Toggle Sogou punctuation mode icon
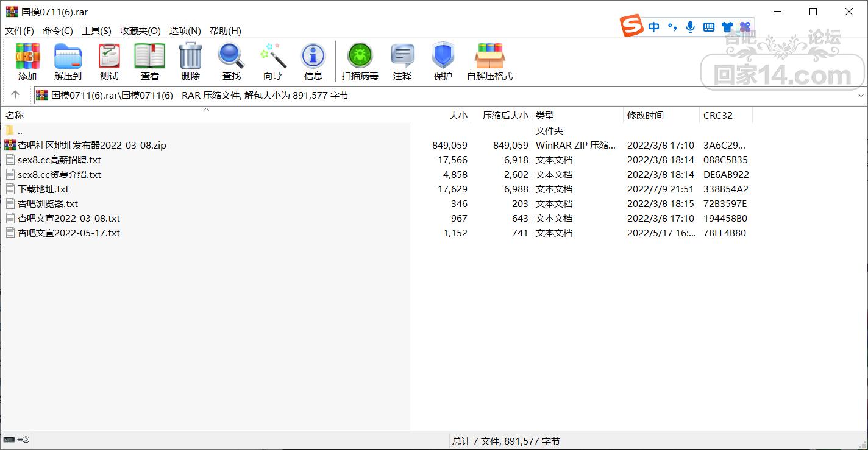The height and width of the screenshot is (450, 868). (672, 27)
